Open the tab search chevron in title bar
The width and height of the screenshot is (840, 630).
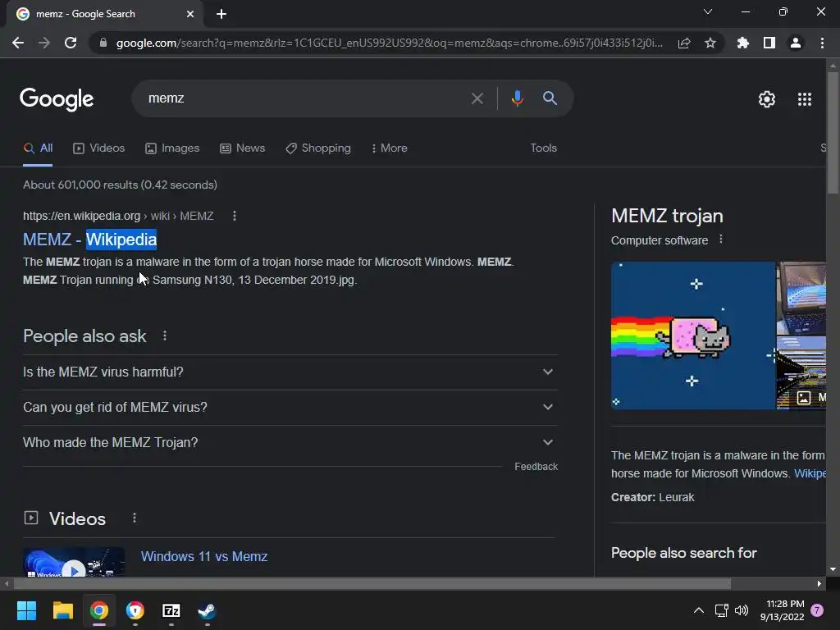tap(708, 11)
